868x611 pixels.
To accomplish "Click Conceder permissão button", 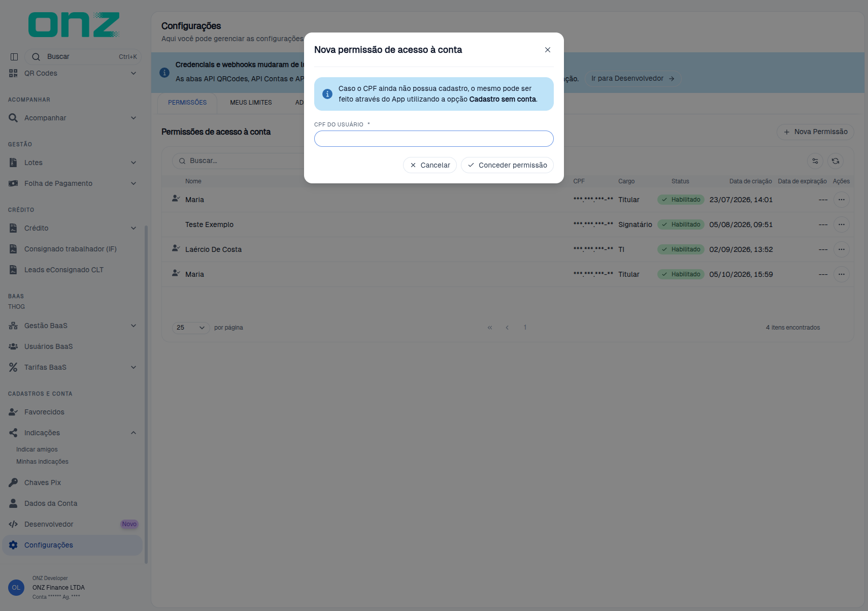I will click(507, 165).
